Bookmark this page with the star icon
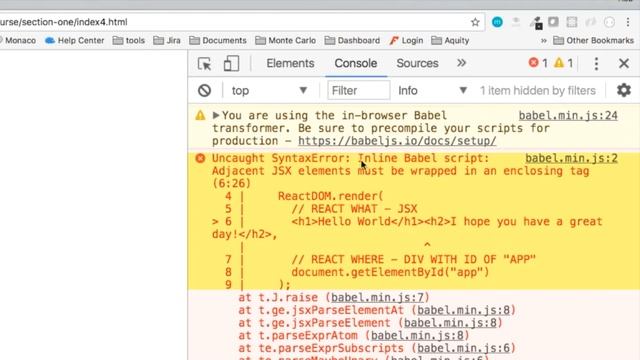This screenshot has width=640, height=360. (x=475, y=22)
